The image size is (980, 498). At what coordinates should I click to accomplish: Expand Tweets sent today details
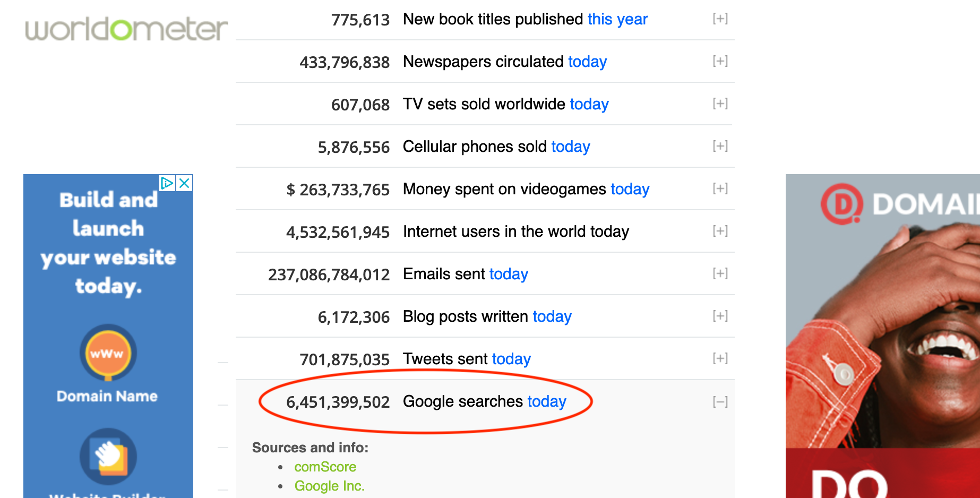(x=720, y=358)
